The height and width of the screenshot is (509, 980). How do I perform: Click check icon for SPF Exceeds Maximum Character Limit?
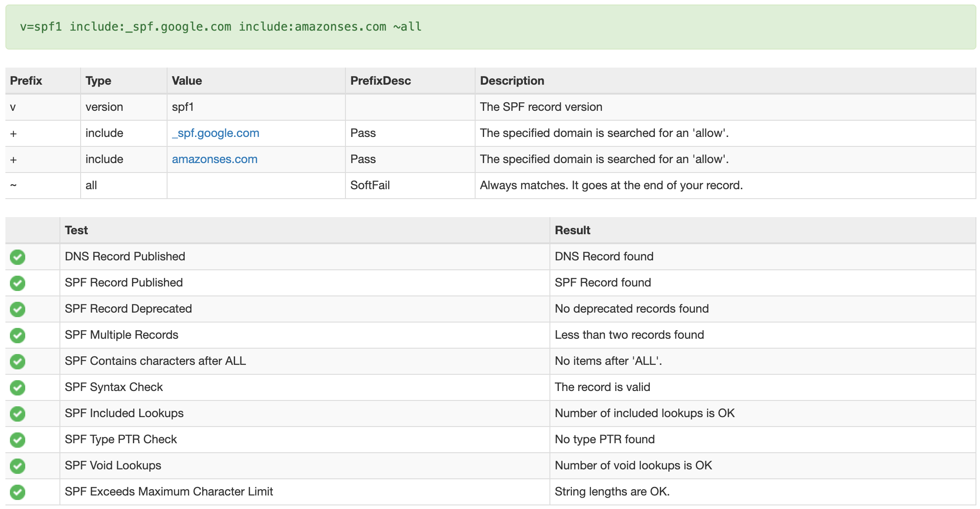(18, 492)
